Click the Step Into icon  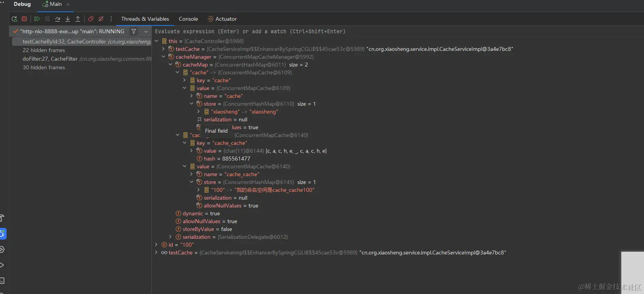68,19
